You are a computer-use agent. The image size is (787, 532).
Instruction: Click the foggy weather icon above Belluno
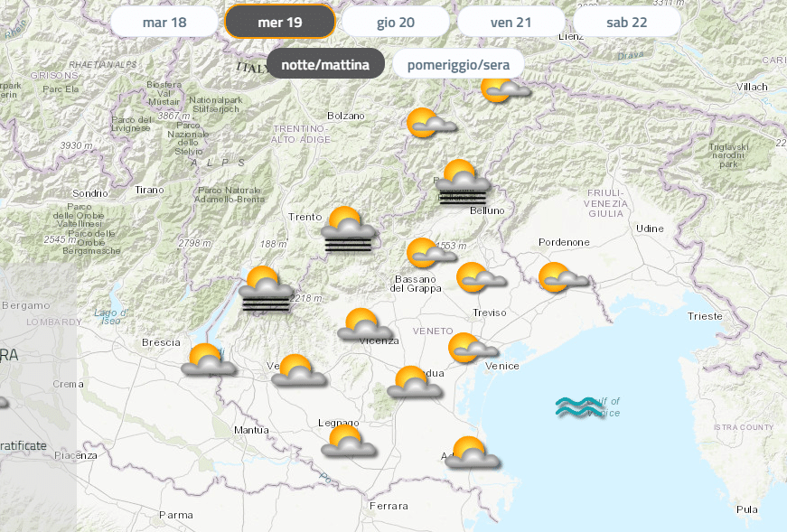click(x=464, y=182)
